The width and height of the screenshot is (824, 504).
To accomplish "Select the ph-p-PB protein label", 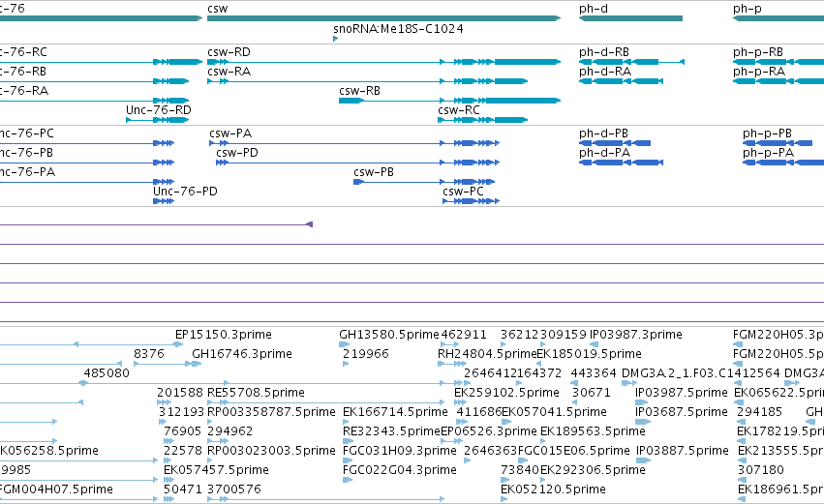I will click(x=767, y=133).
